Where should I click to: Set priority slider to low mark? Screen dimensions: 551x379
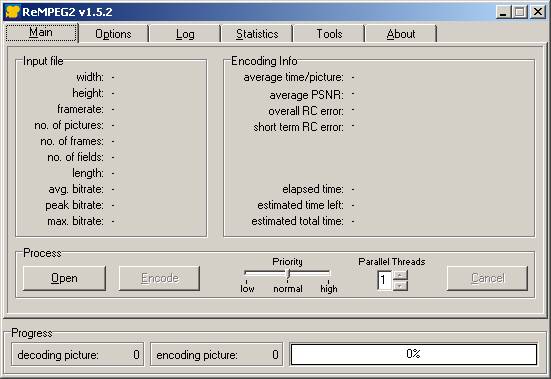[247, 273]
